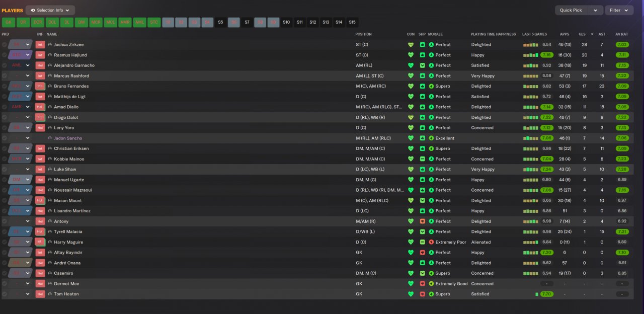644x314 pixels.
Task: Select the S5 substitute slot
Action: click(x=220, y=22)
